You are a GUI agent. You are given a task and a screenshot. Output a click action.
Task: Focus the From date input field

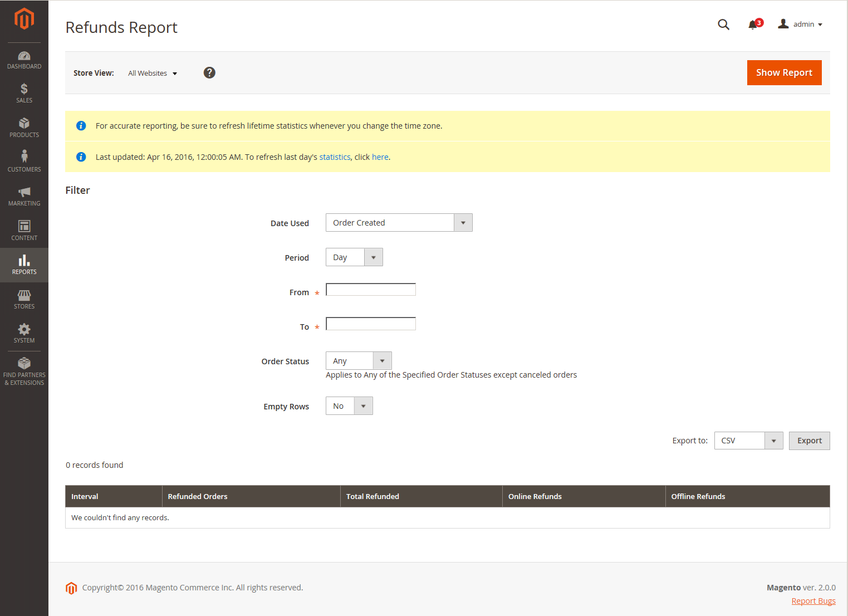click(x=371, y=290)
